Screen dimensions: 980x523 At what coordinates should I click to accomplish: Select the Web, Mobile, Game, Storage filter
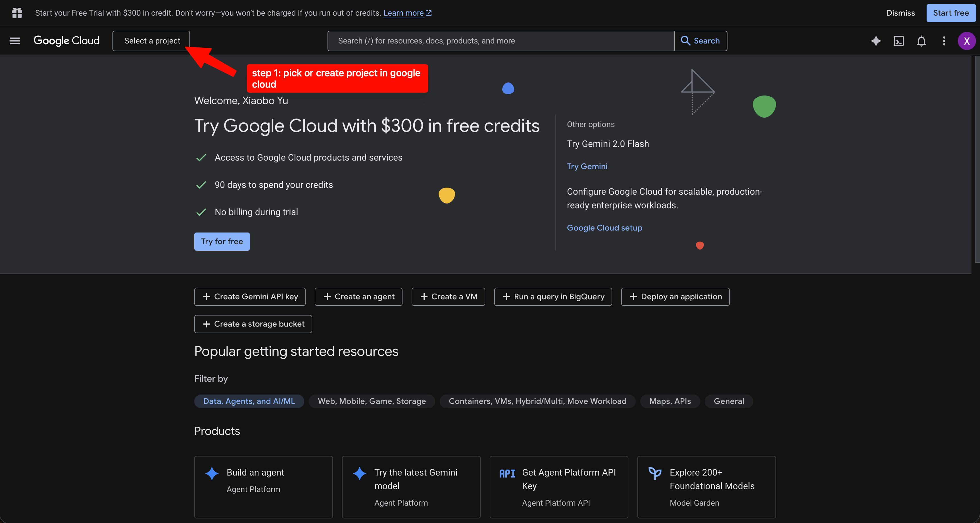[372, 401]
